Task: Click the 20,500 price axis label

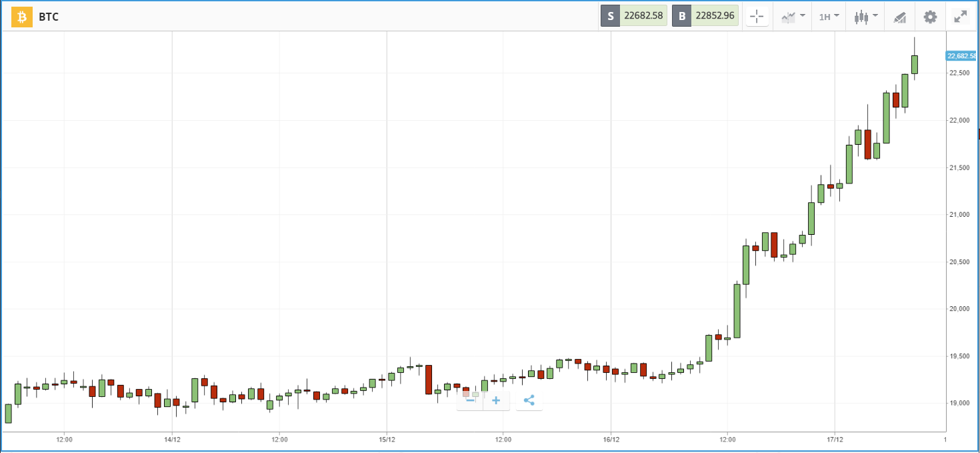Action: (x=959, y=262)
